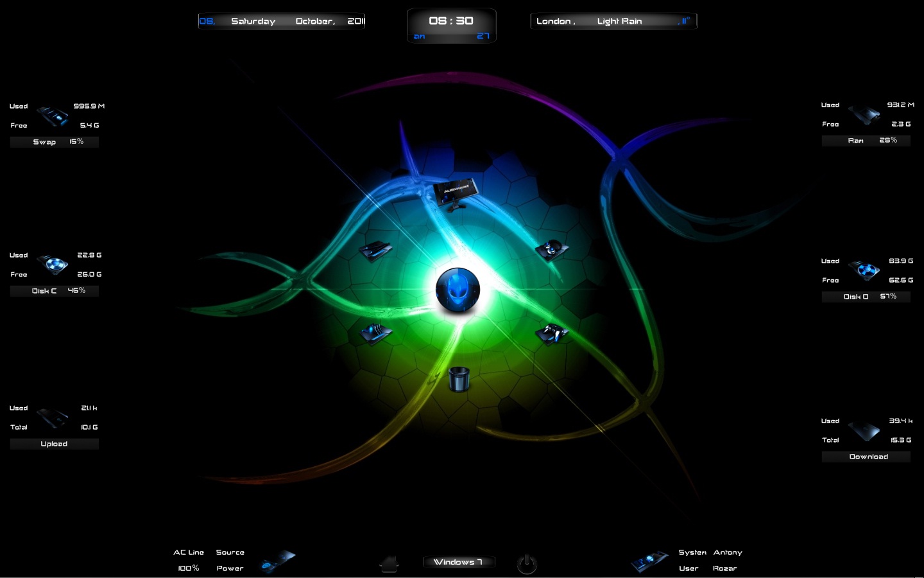Click the upload total 10.1 G value

tap(89, 427)
